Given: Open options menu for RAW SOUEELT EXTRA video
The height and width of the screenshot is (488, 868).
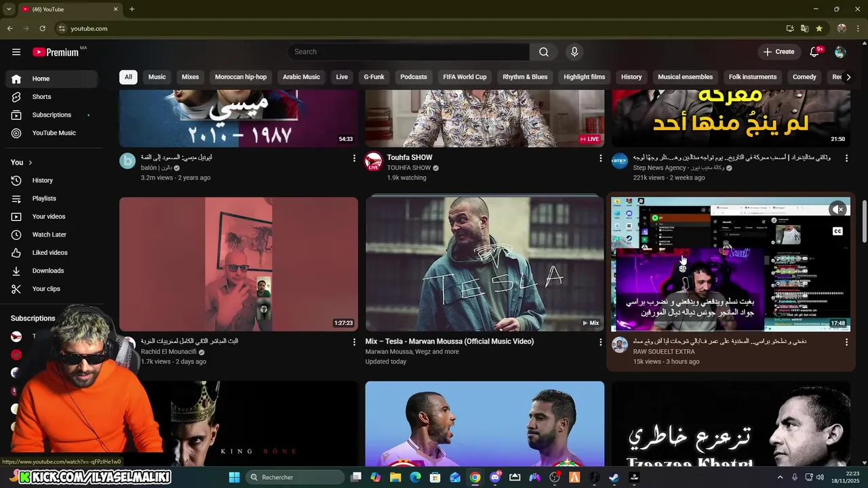Looking at the screenshot, I should [x=846, y=342].
